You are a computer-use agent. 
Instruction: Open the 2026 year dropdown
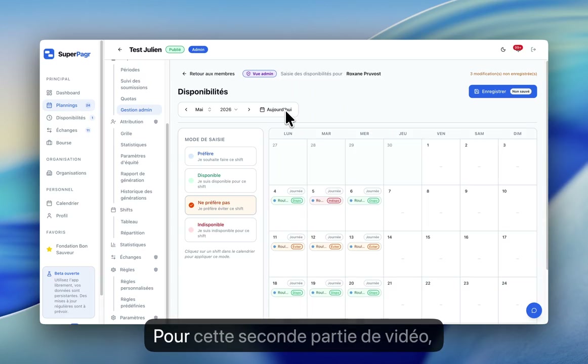229,110
